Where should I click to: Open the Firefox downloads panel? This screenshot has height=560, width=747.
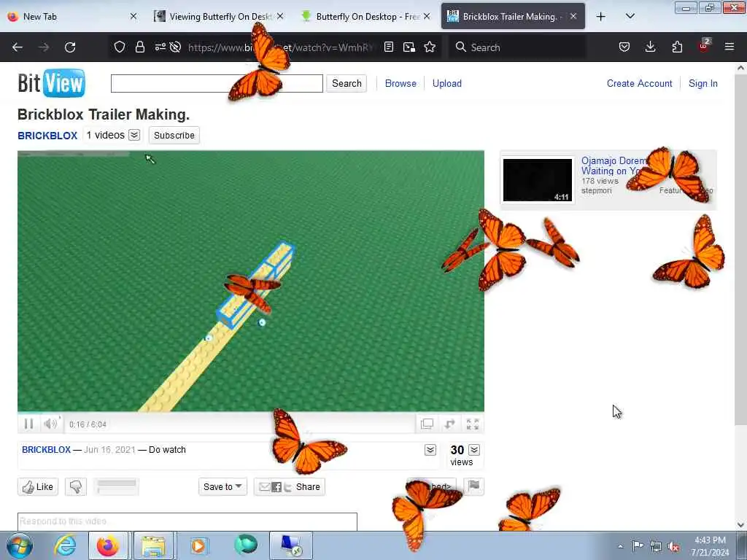coord(650,47)
